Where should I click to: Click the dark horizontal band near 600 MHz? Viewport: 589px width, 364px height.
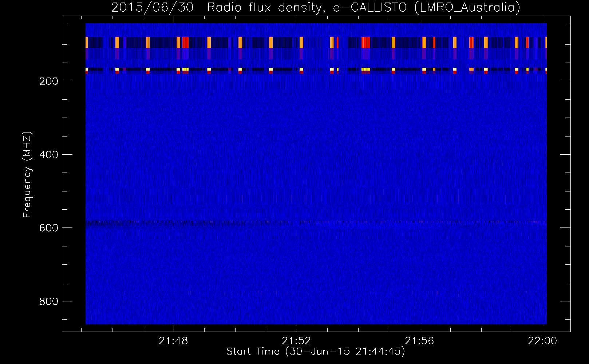point(316,223)
